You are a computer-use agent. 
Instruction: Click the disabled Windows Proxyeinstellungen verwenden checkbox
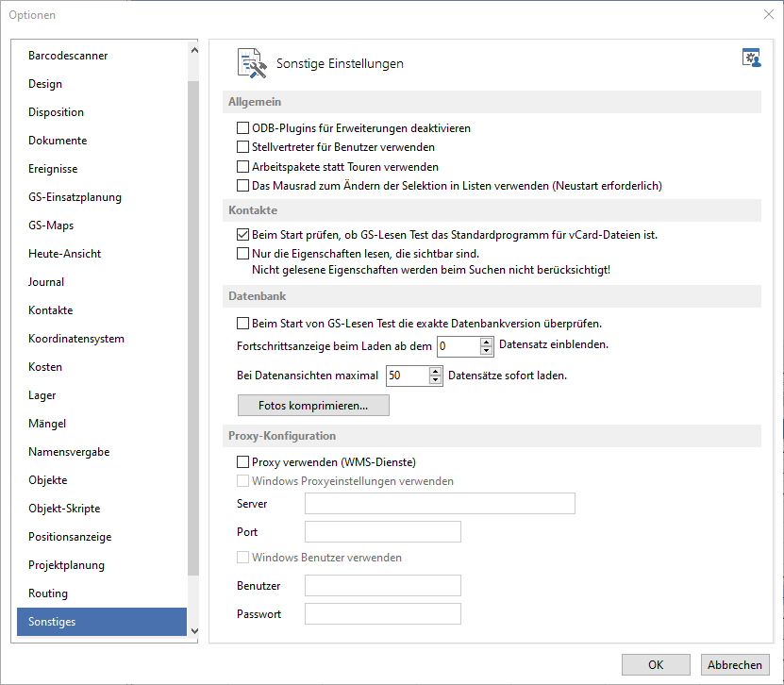pos(242,481)
